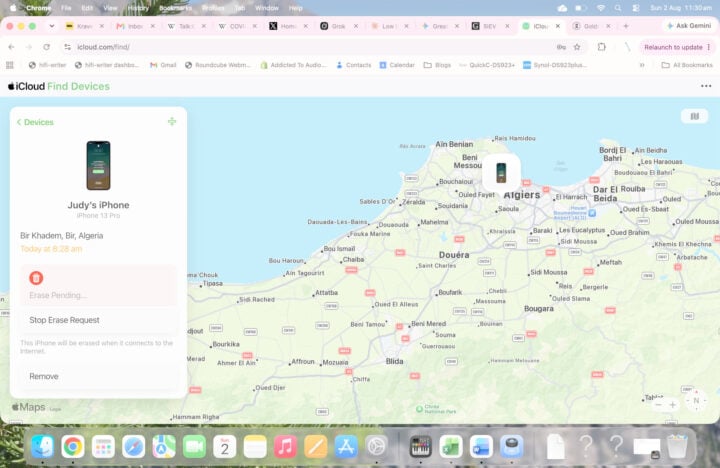Open Finder from the Dock
The width and height of the screenshot is (720, 468).
pos(42,446)
